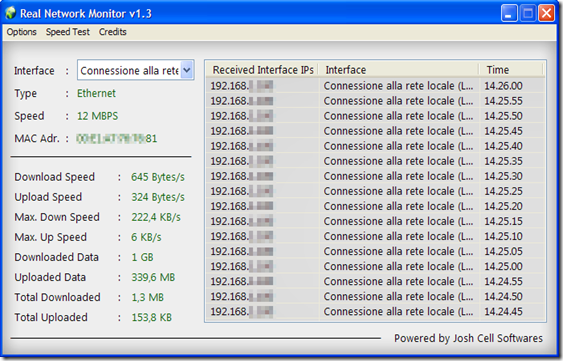Screen dimensions: 563x361
Task: Select the row with time 14.24.55
Action: click(x=375, y=282)
